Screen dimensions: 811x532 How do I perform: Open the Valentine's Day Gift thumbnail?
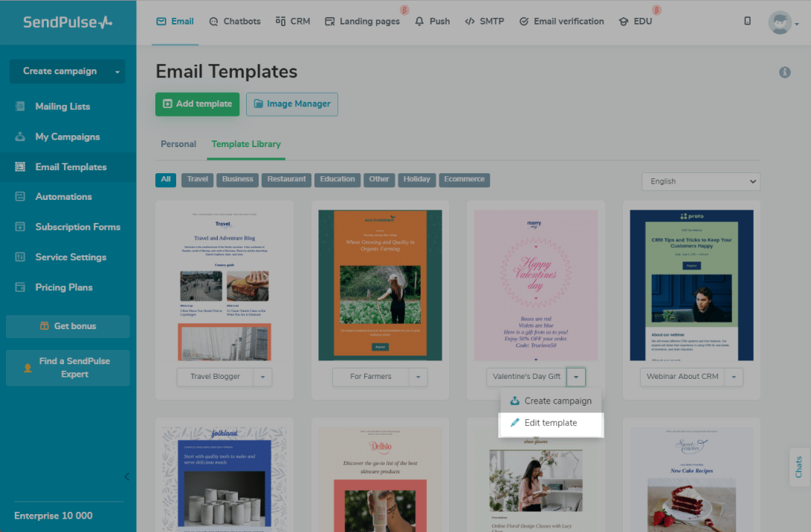(x=536, y=285)
